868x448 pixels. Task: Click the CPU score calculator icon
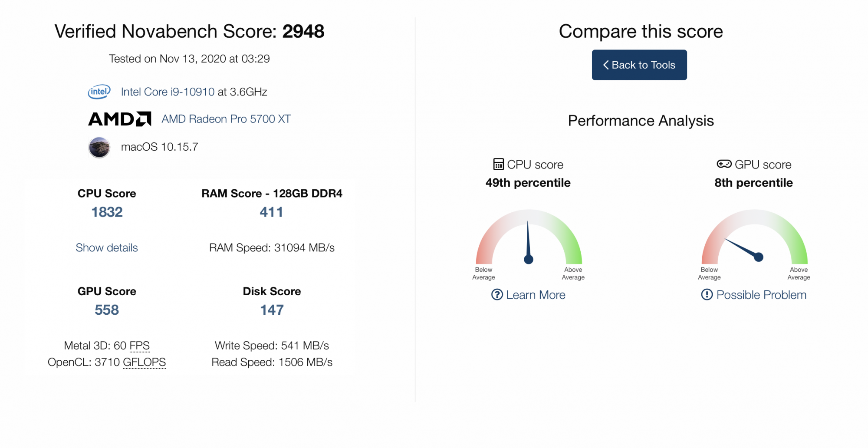[499, 165]
